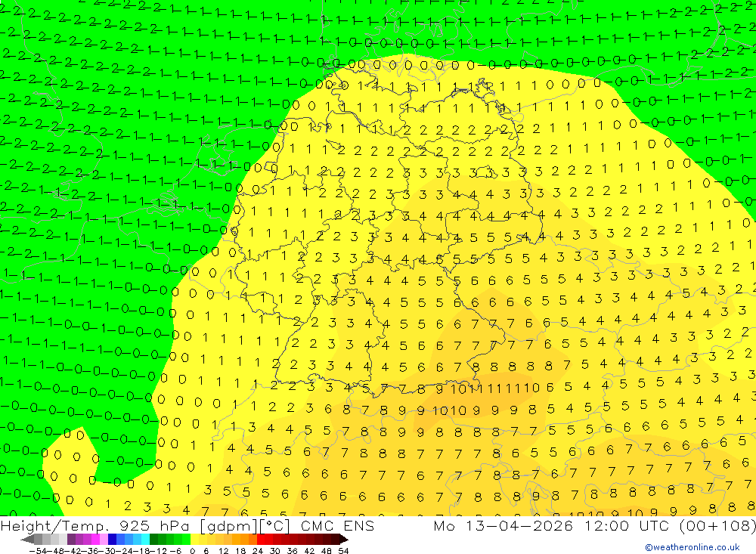
Task: Click the "11111110" value cluster on the map
Action: (x=503, y=388)
